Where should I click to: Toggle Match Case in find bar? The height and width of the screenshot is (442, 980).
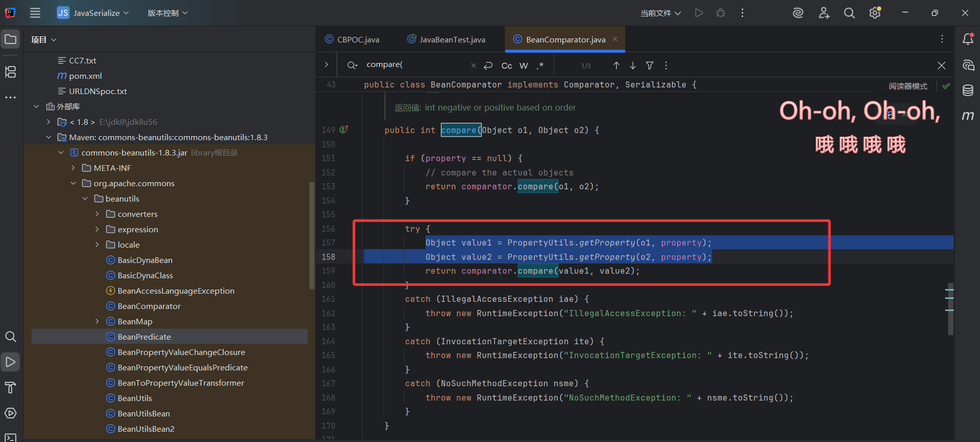tap(506, 65)
